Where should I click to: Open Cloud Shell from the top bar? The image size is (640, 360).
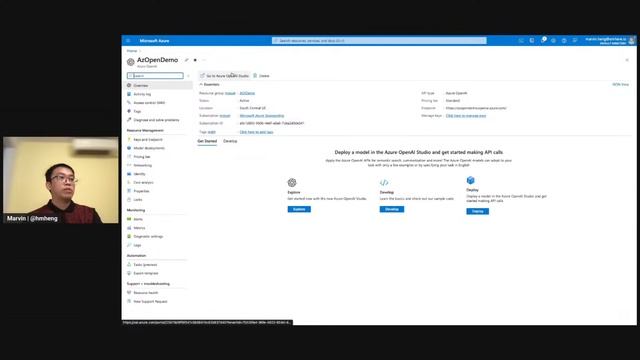tap(521, 40)
